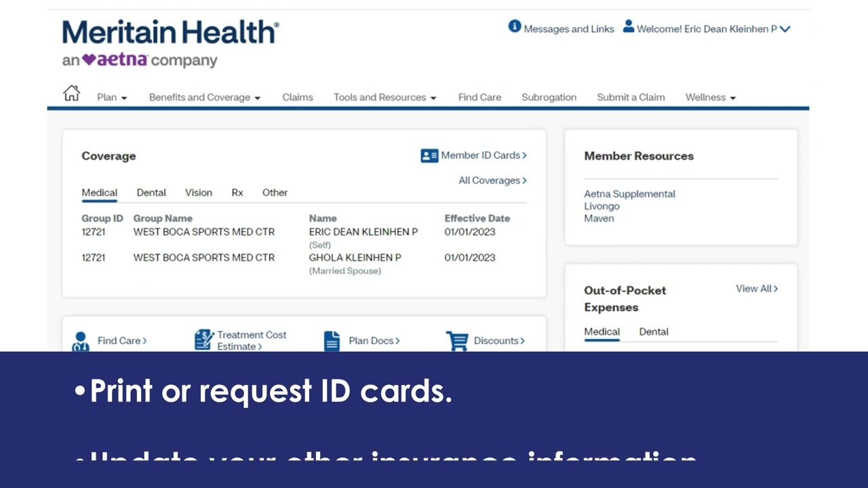Image resolution: width=868 pixels, height=488 pixels.
Task: Open Aetna Supplemental resource link
Action: (629, 194)
